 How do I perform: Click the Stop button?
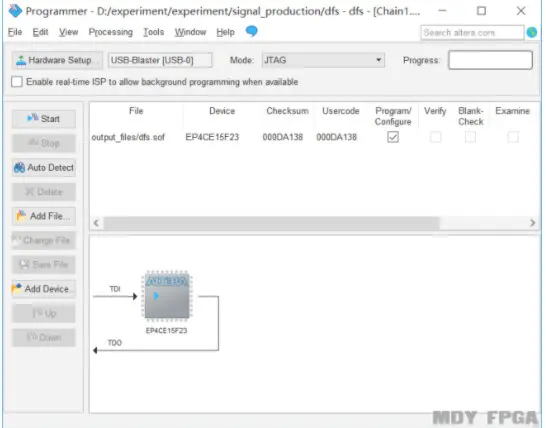click(44, 143)
